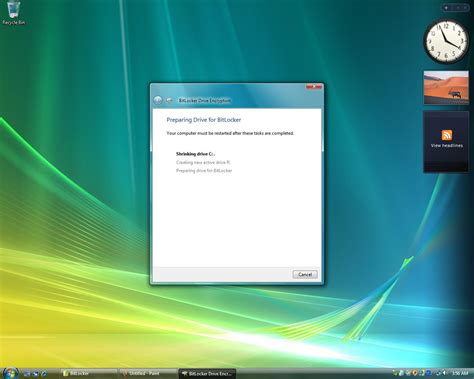Image resolution: width=474 pixels, height=379 pixels.
Task: Click the Shrinking drive C: step text
Action: pos(195,154)
